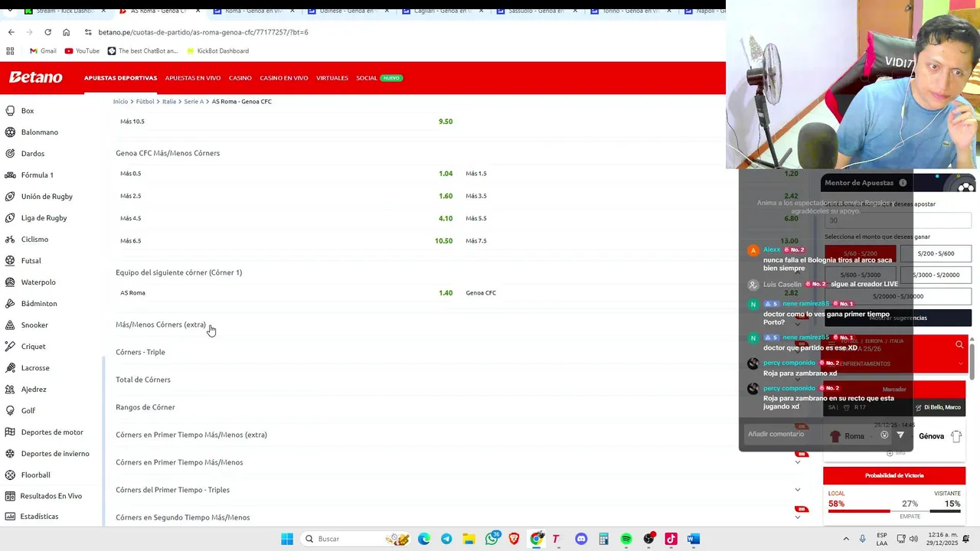Click the Windows Start button

pos(287,539)
